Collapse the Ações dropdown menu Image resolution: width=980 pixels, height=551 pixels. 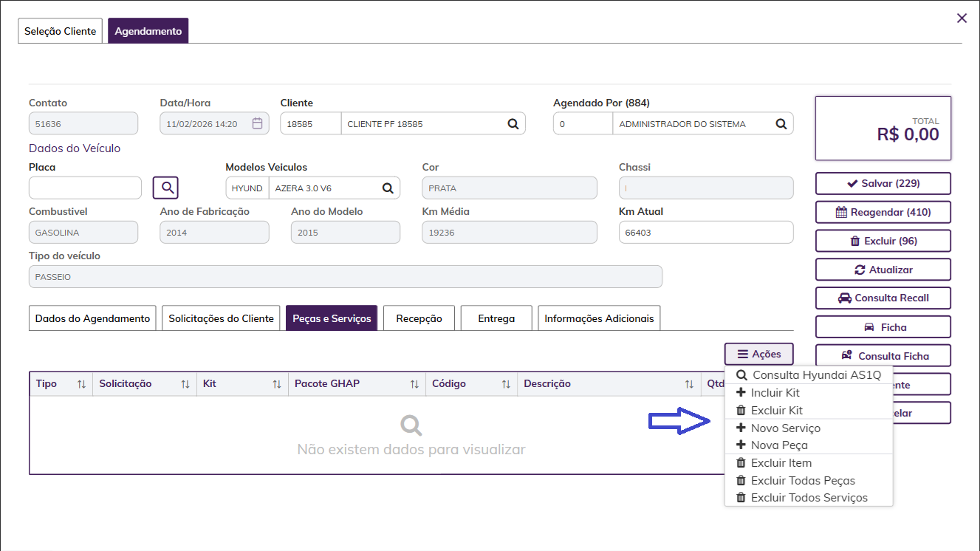click(759, 355)
